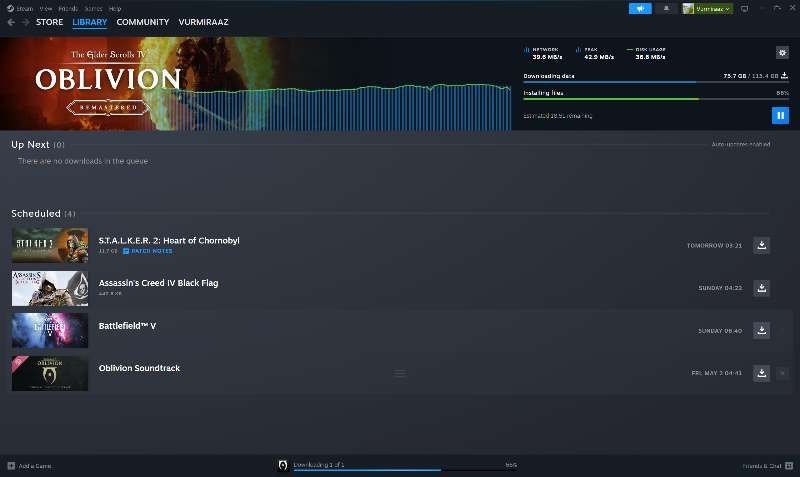
Task: Click the bottom download progress bar
Action: (x=405, y=470)
